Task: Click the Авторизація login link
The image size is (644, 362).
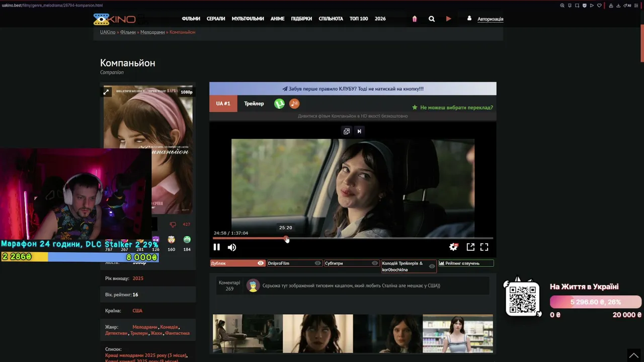Action: [491, 19]
